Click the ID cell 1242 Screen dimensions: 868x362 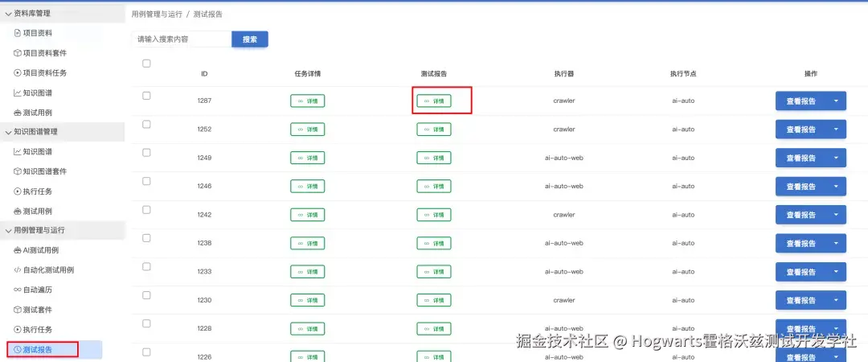pyautogui.click(x=204, y=215)
